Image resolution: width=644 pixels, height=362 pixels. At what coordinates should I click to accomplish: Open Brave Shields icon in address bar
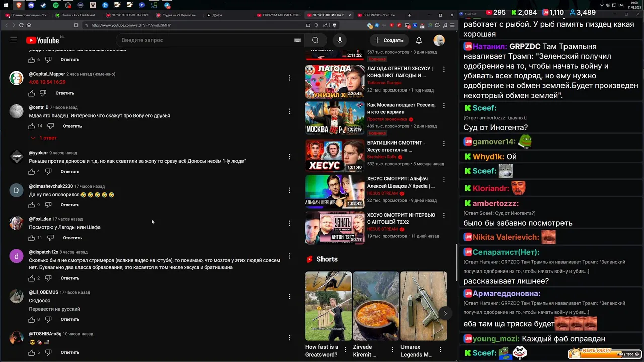(x=333, y=25)
